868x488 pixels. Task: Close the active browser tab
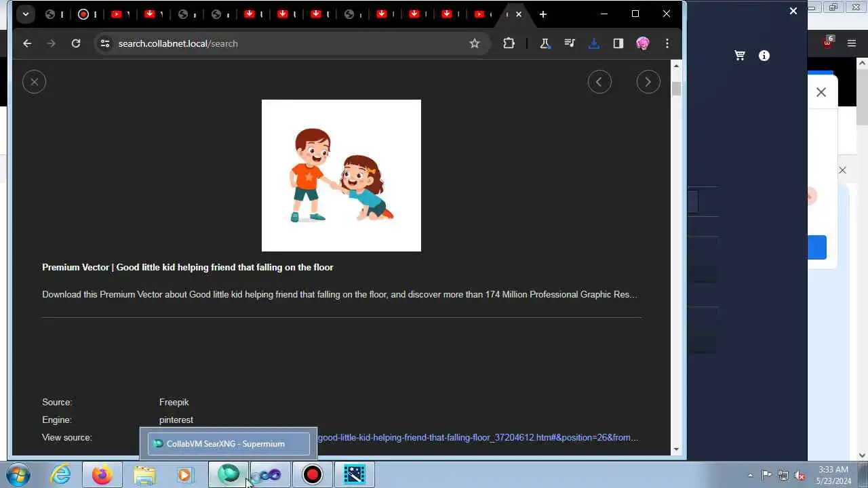point(519,14)
